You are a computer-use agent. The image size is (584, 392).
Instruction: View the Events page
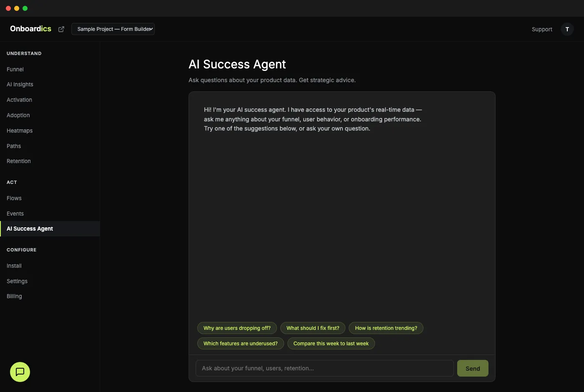15,214
